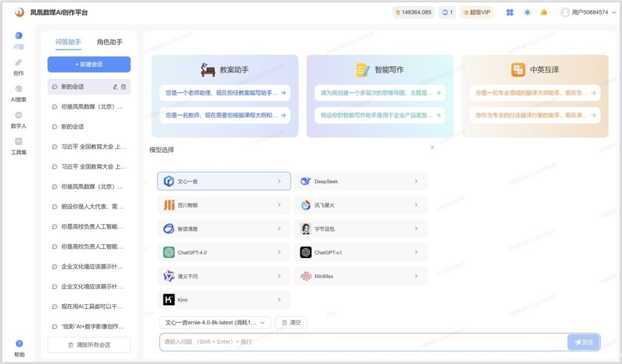Screen dimensions: 622x364
Task: Use the 您是一名教师 course outline prompt
Action: coord(225,115)
